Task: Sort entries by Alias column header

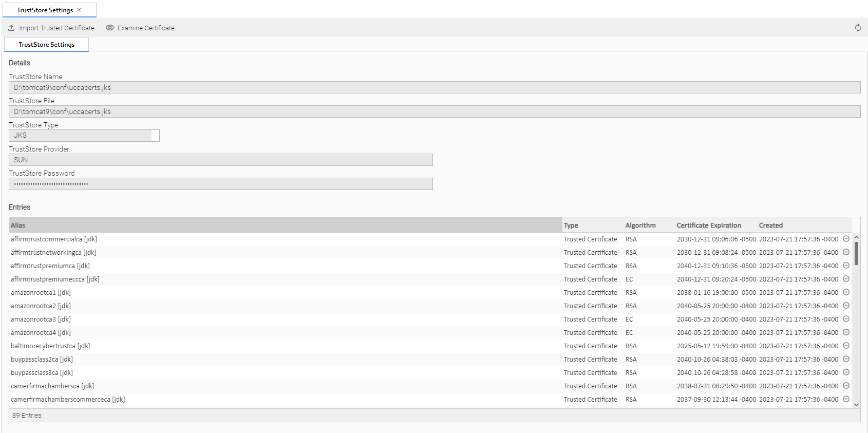Action: [18, 225]
